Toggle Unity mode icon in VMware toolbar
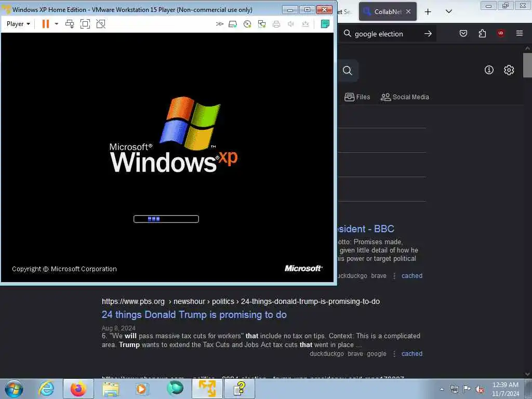Screen dimensions: 532x399 pos(101,24)
